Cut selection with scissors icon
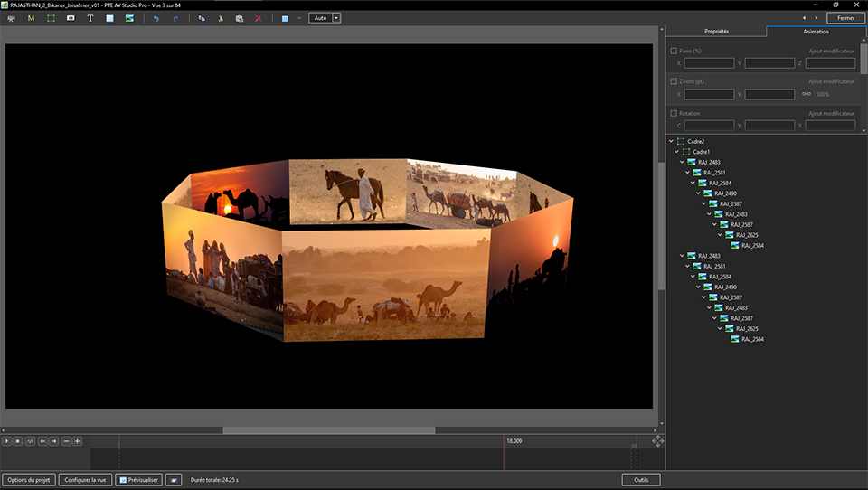 click(x=220, y=18)
